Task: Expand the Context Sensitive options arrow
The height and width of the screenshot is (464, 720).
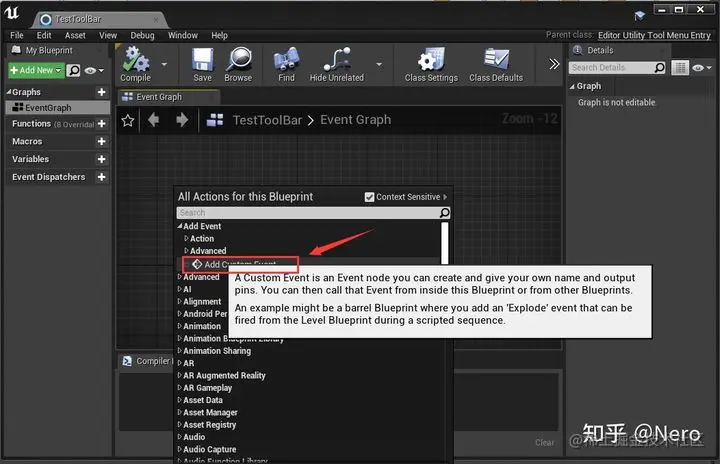Action: (445, 197)
